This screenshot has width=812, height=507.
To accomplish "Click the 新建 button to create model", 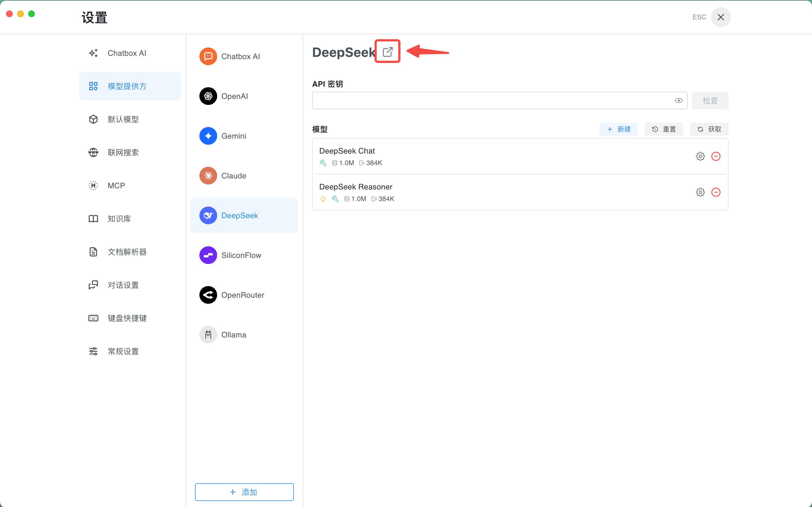I will point(618,129).
